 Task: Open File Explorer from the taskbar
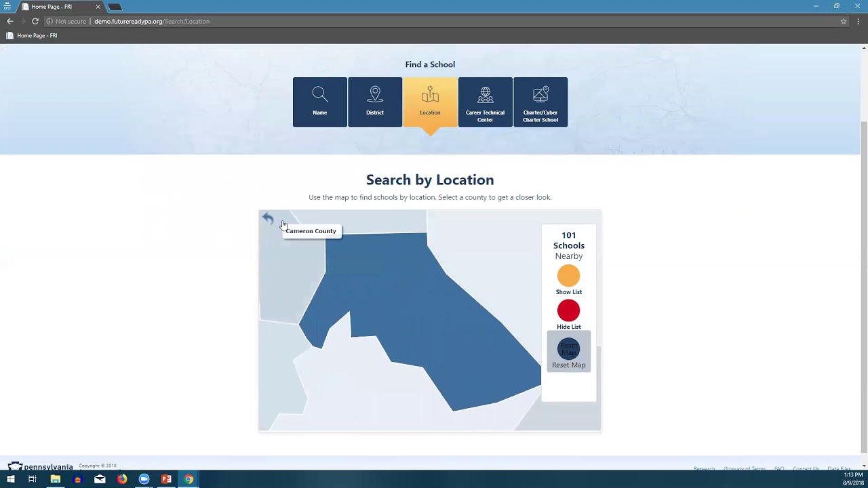click(x=55, y=480)
